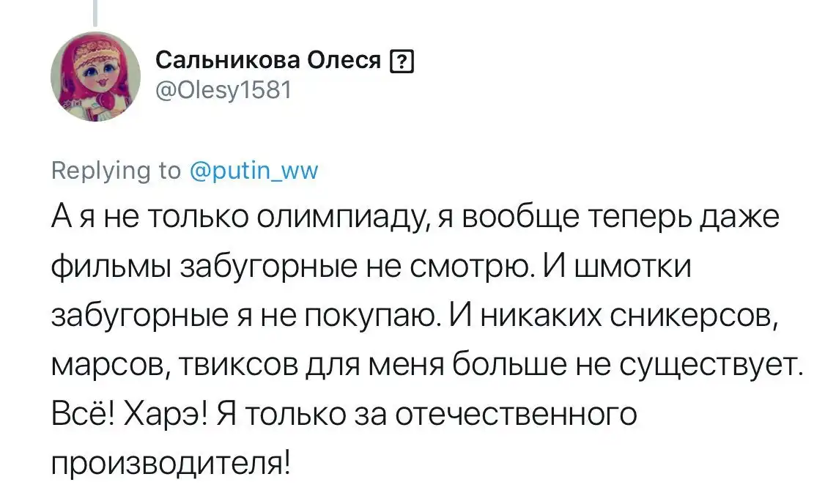Click the word 'производителя!' ending the tweet

pyautogui.click(x=169, y=462)
